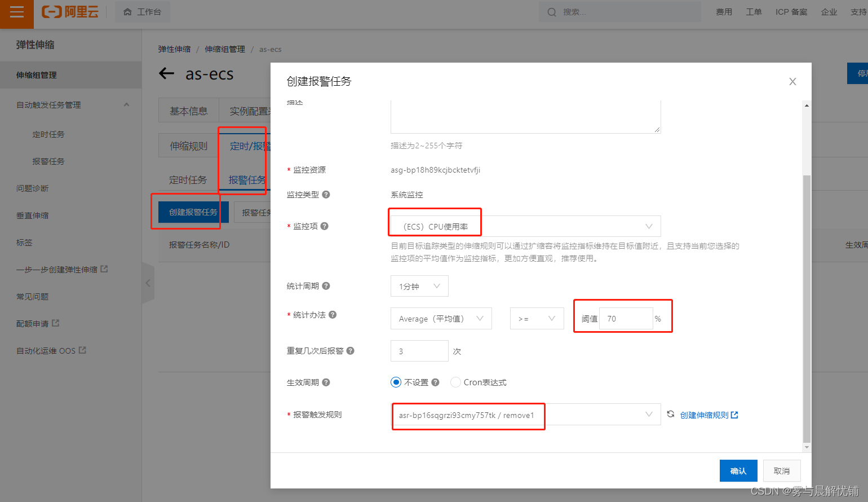868x502 pixels.
Task: Collapse the sidebar with the arrow handle
Action: [x=148, y=283]
